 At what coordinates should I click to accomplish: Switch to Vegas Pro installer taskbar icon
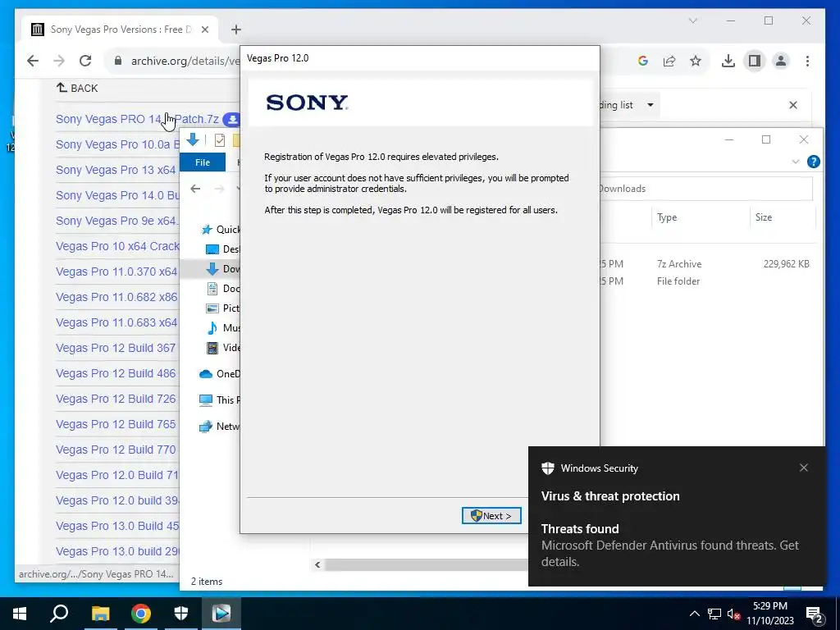click(x=221, y=614)
